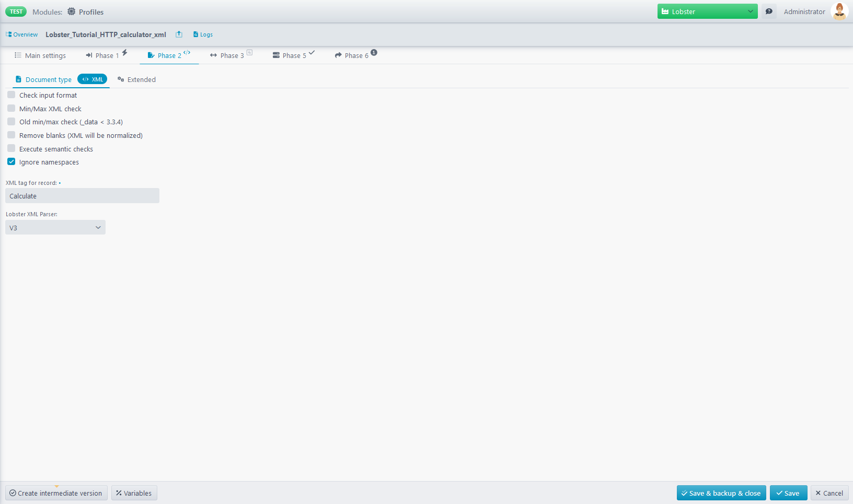This screenshot has height=504, width=853.
Task: Switch to Main settings tab
Action: pyautogui.click(x=40, y=55)
